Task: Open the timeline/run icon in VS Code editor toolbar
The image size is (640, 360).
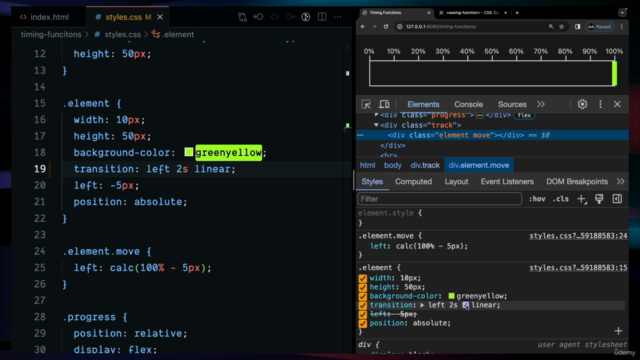Action: [306, 17]
